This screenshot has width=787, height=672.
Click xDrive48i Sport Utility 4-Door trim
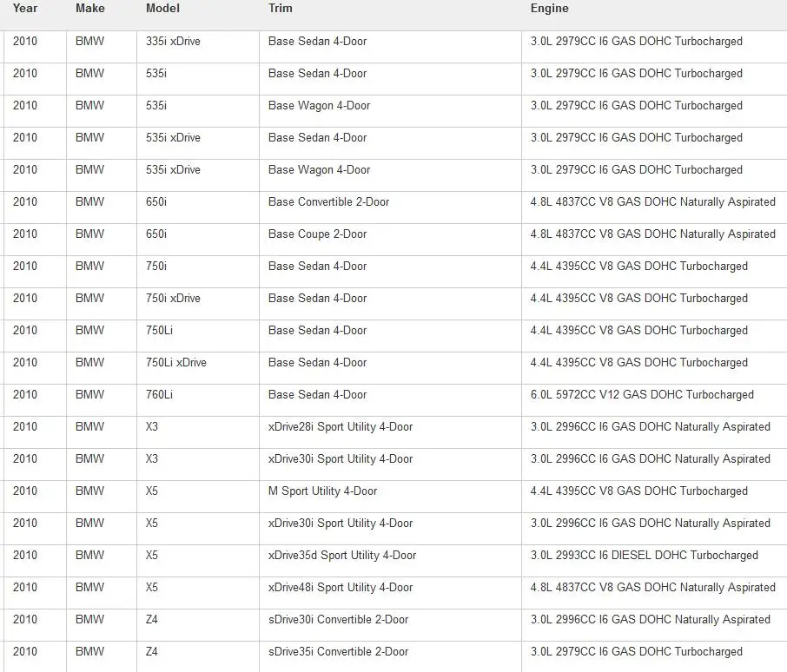(x=341, y=587)
